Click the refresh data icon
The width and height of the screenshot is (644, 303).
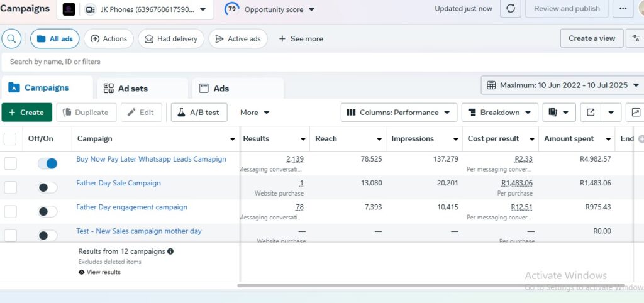pos(510,9)
